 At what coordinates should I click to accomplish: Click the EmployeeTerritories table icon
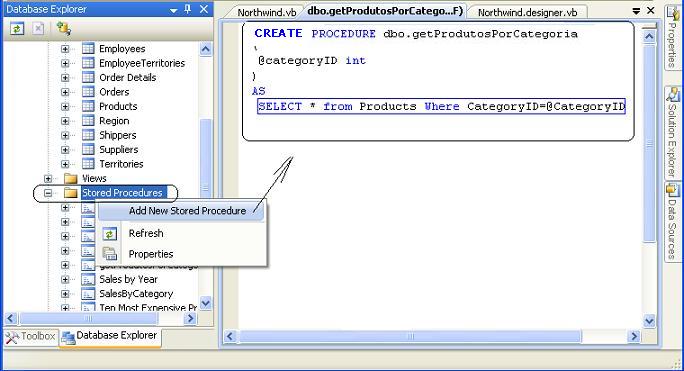point(88,63)
